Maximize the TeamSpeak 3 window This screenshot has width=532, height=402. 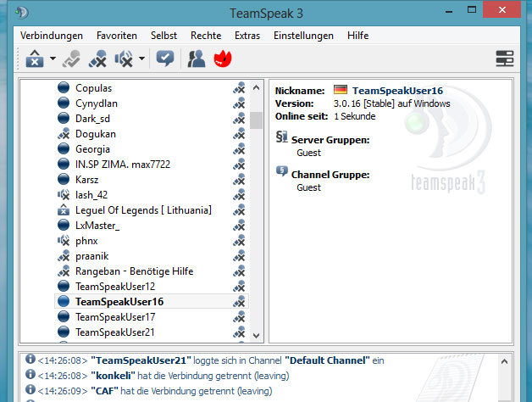(x=472, y=10)
